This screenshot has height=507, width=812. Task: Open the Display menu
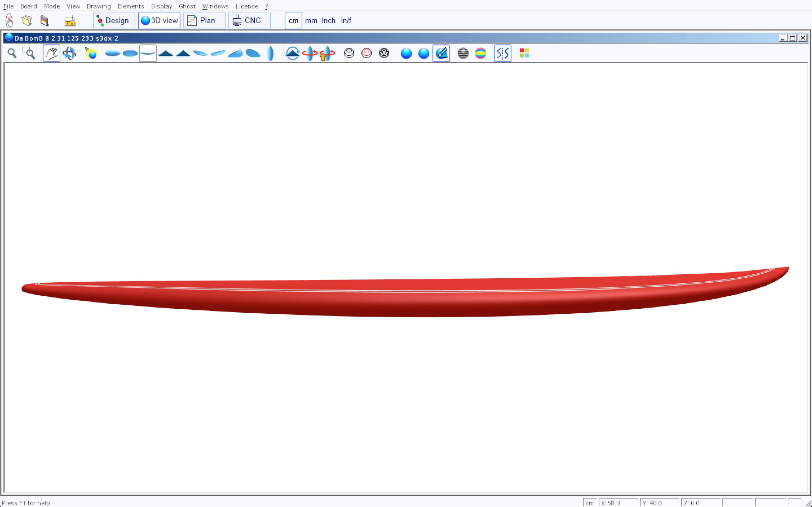click(161, 6)
